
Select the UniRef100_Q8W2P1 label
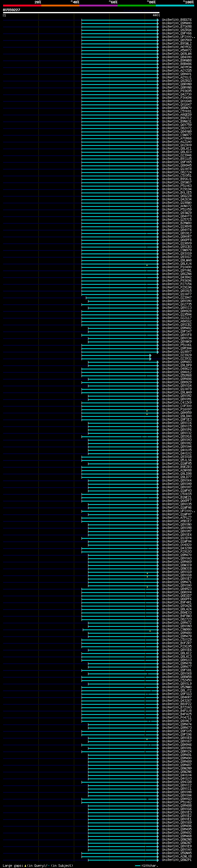pos(177,860)
